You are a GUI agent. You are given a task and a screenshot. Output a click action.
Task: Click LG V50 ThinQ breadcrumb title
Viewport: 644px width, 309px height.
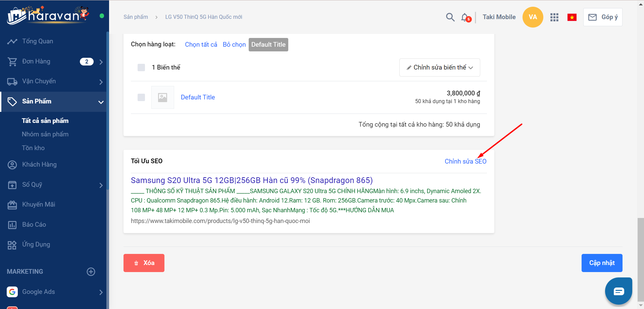tap(204, 17)
